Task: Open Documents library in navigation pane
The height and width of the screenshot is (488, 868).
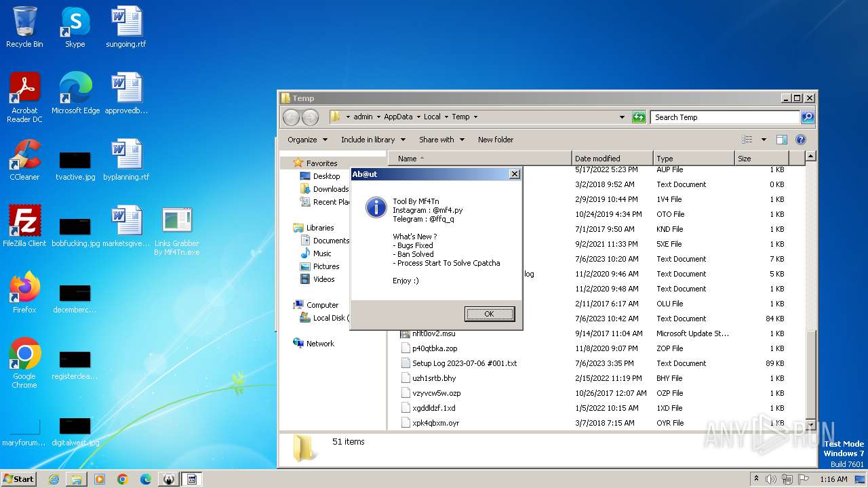Action: 331,241
